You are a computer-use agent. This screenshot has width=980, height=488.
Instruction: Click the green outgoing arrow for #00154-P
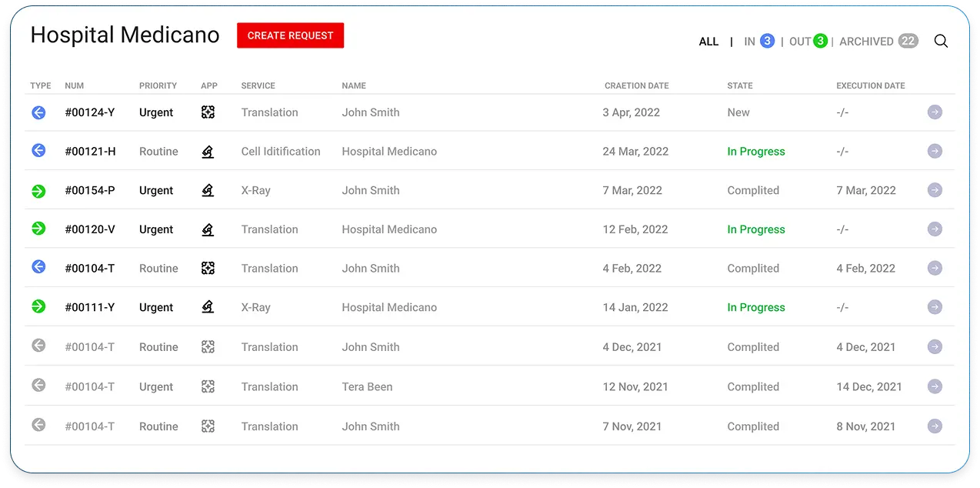coord(38,190)
